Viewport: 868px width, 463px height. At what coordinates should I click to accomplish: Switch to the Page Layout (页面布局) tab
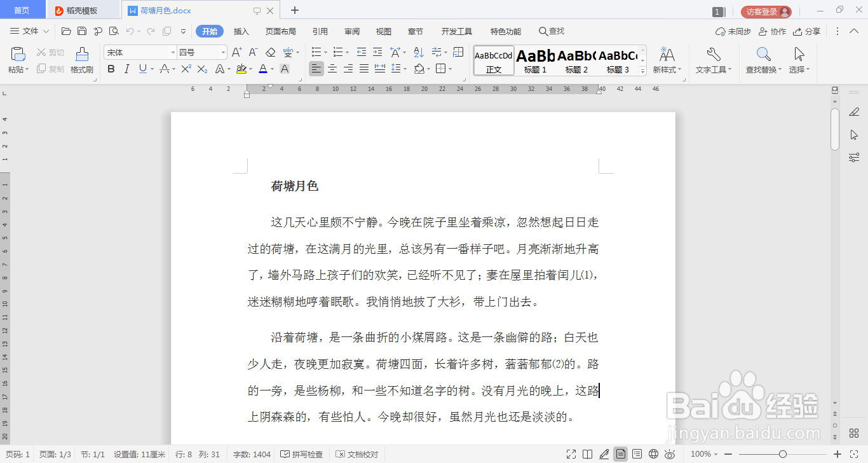click(281, 31)
